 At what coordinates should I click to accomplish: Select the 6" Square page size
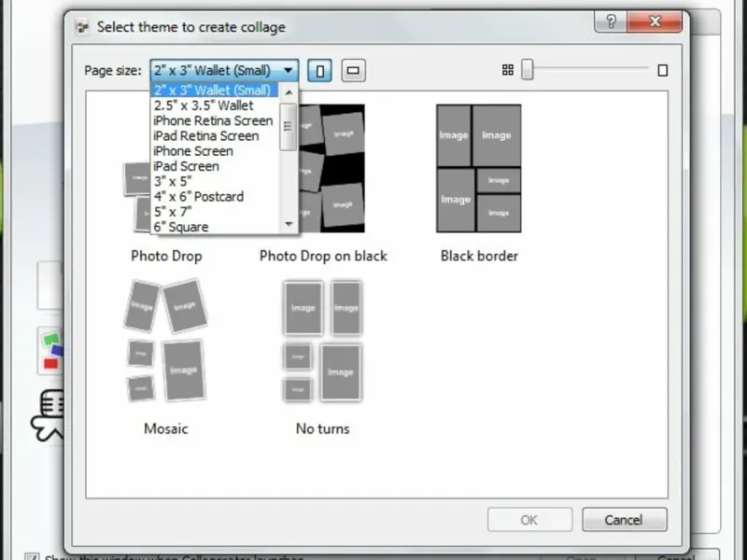[x=215, y=227]
